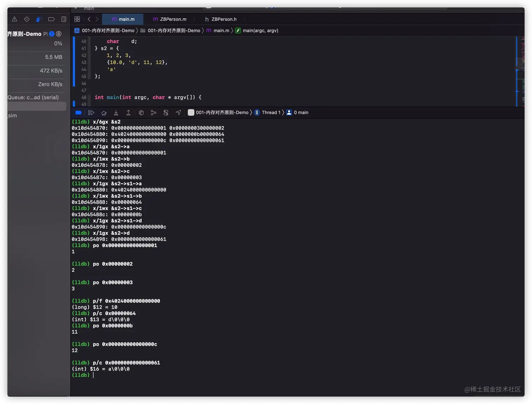This screenshot has width=532, height=404.
Task: Click the Step Into debug button
Action: (116, 113)
